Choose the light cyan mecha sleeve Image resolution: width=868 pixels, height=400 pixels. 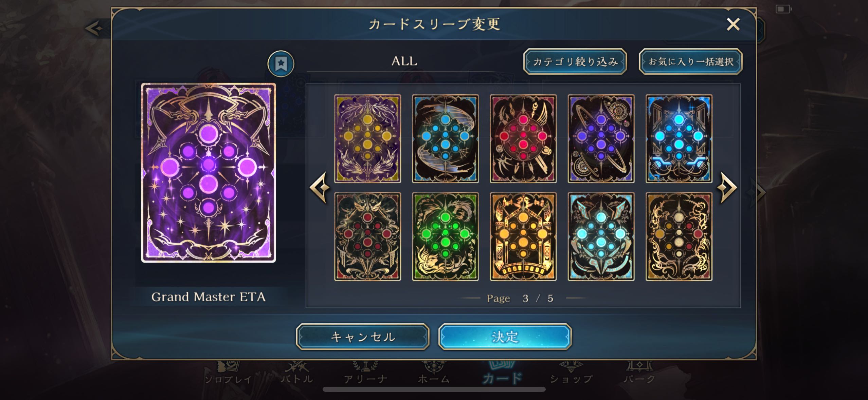point(601,237)
